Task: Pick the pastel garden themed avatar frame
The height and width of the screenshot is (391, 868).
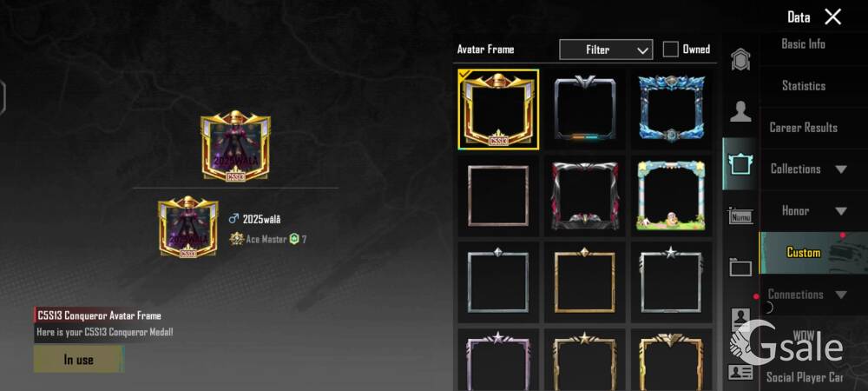Action: [671, 196]
